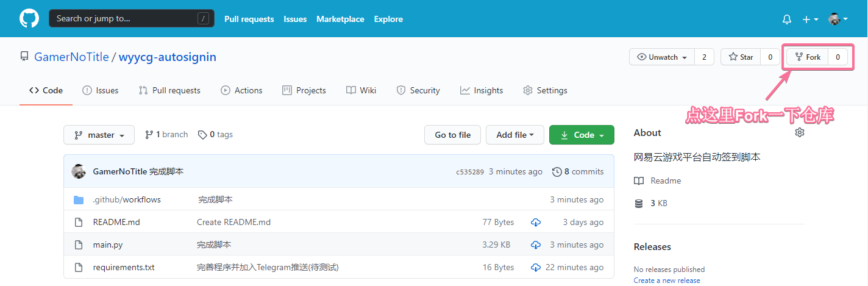Open commit hash c535289
Image resolution: width=868 pixels, height=286 pixels.
(470, 172)
